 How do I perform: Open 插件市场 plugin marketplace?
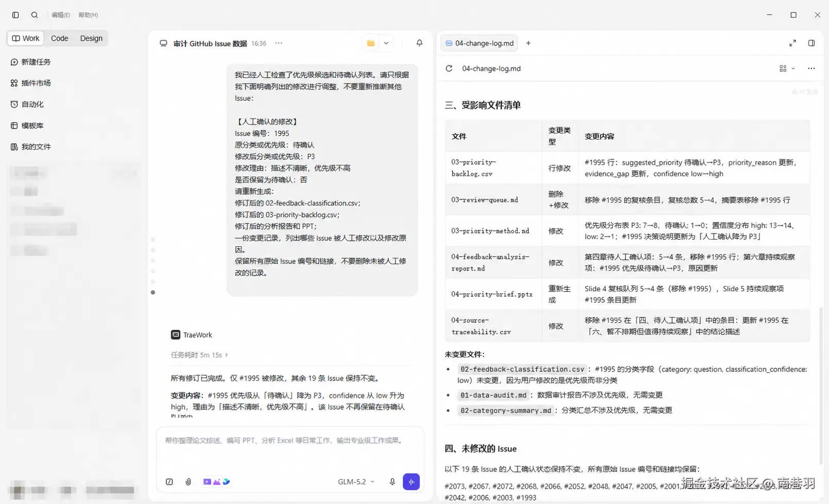(x=31, y=83)
